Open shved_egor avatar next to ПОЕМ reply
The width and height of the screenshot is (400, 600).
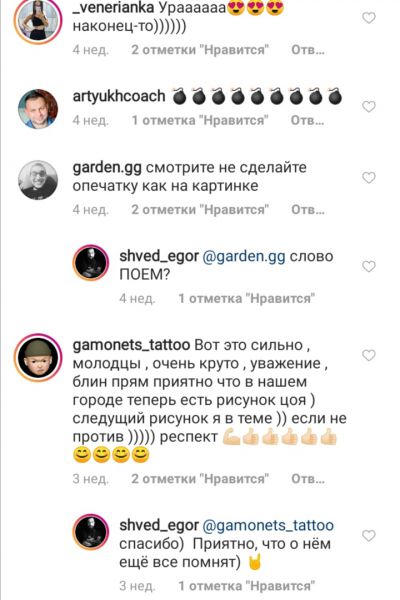pyautogui.click(x=91, y=263)
